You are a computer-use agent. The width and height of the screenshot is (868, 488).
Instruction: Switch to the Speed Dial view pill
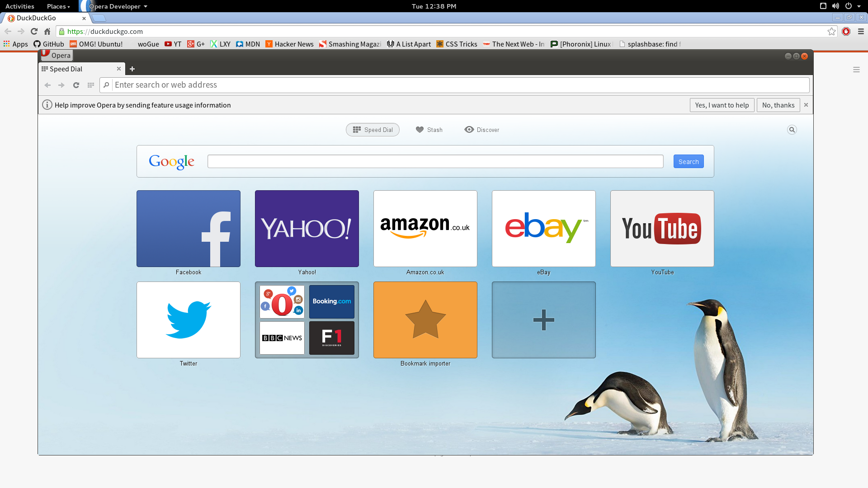coord(373,130)
